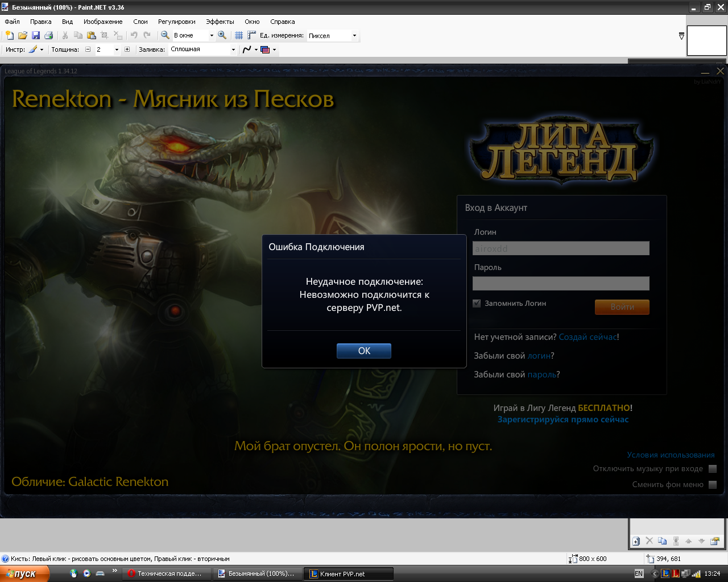Click the EN language indicator in tray

click(x=639, y=574)
